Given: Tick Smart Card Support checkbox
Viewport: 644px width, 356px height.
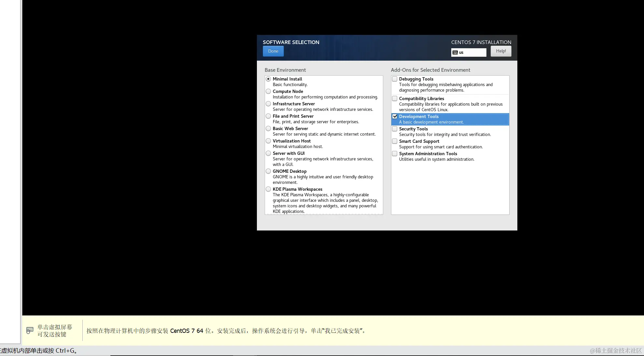Looking at the screenshot, I should 395,141.
